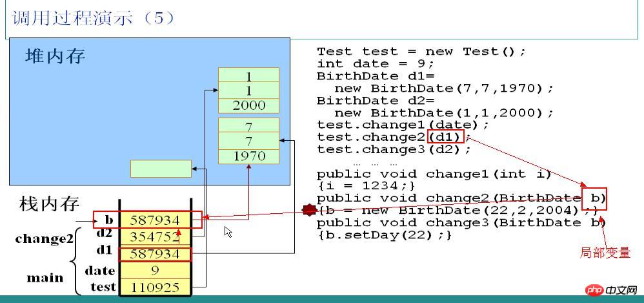Click 'public void change1(int i)' declaration
The width and height of the screenshot is (644, 303).
(434, 174)
